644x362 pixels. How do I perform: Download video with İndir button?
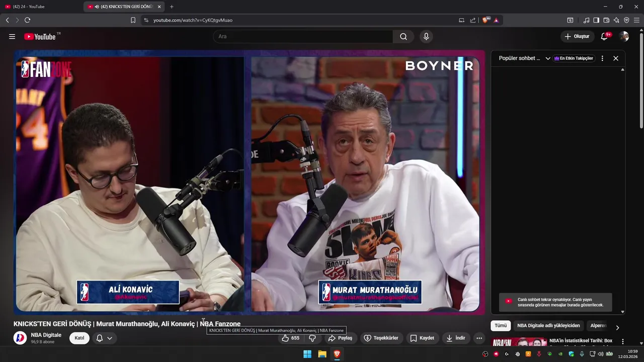click(455, 338)
